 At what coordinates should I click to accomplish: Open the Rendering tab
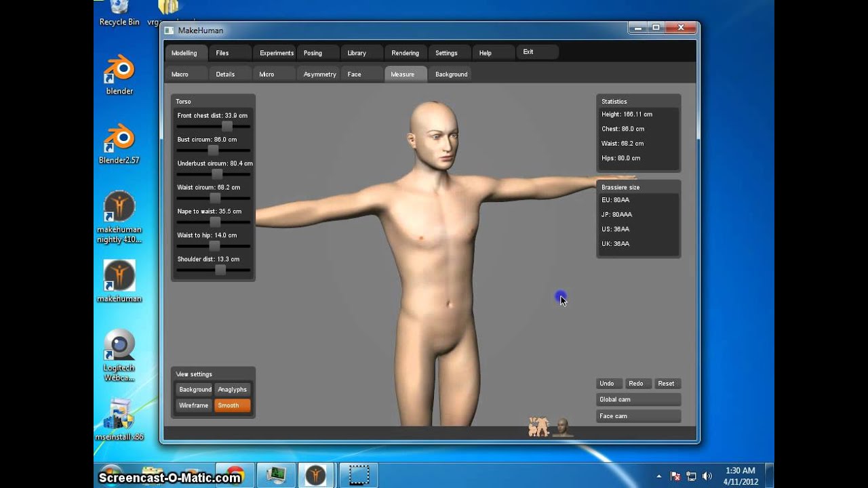(x=406, y=53)
